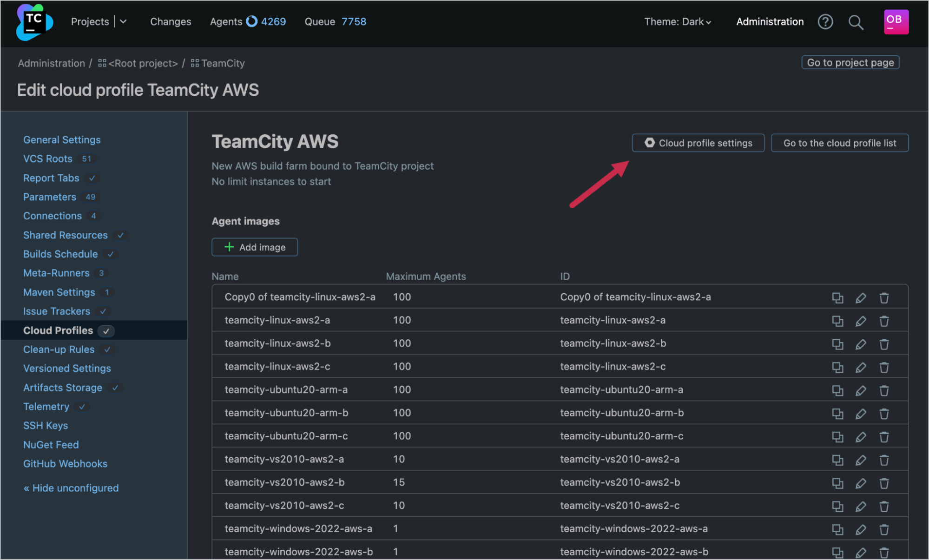Open GitHub Webhooks in sidebar
Screen dimensions: 929x560
coord(66,464)
